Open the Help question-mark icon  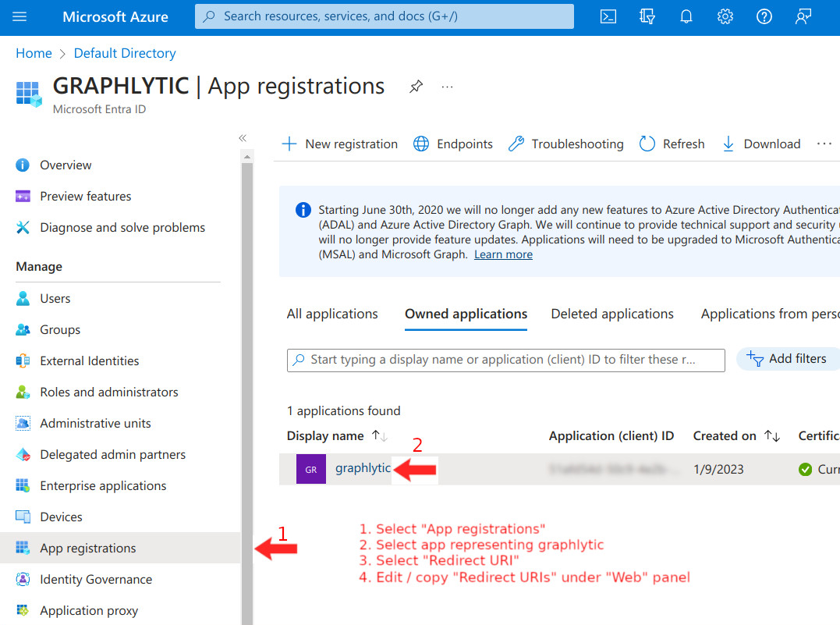coord(764,16)
